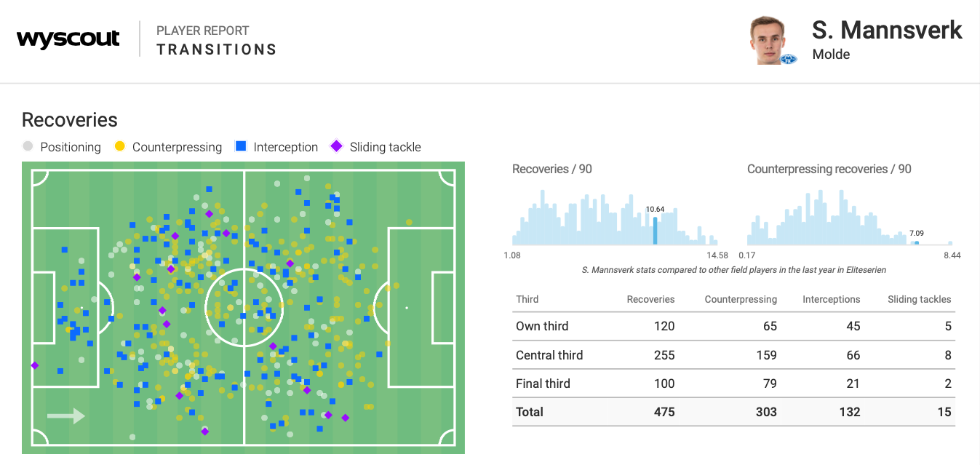Click the highlighted 7.09 counterpressing histogram bar
This screenshot has height=465, width=980.
[916, 243]
